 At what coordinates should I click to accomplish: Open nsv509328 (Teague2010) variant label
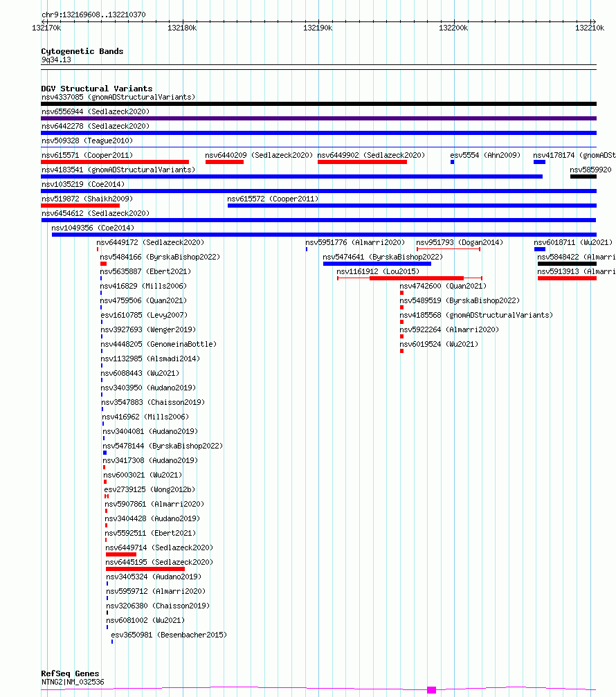click(x=87, y=141)
